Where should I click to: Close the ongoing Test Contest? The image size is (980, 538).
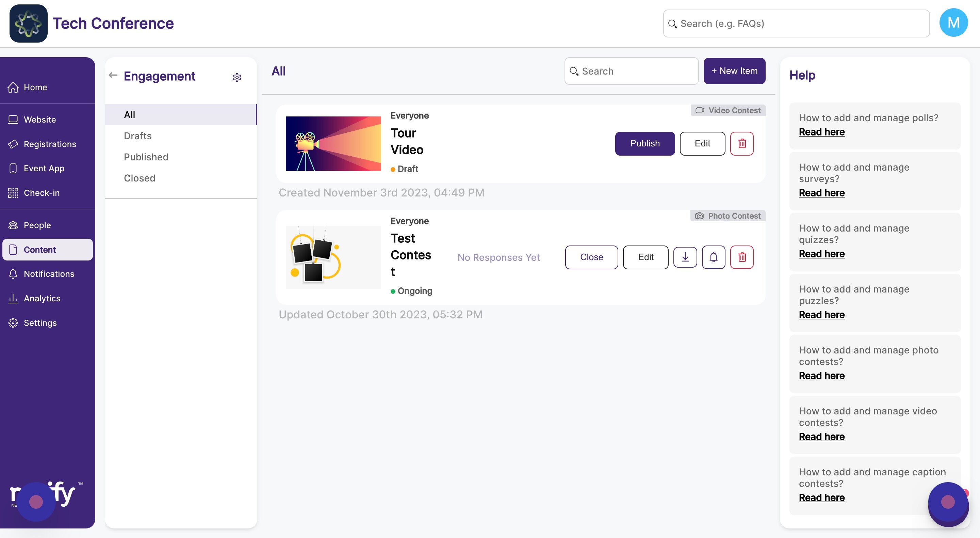tap(591, 257)
